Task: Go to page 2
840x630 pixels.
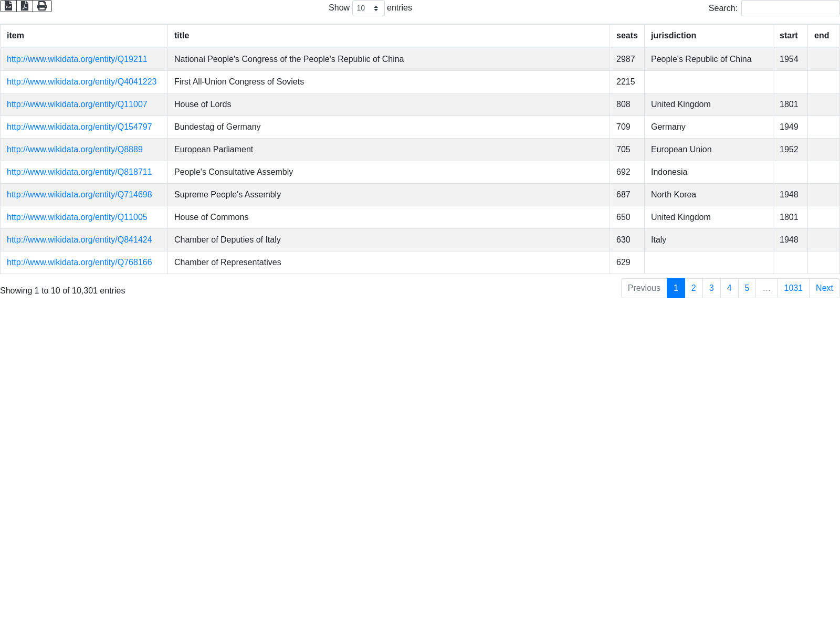Action: 694,288
